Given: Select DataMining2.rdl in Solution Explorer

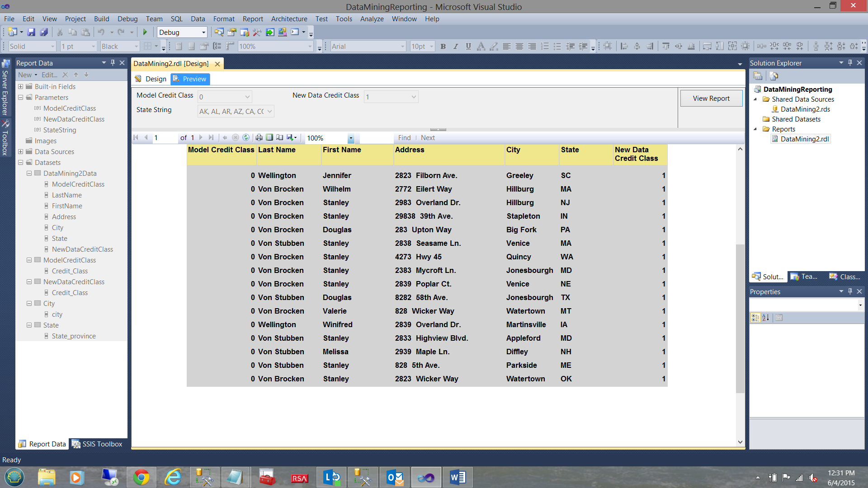Looking at the screenshot, I should pos(804,139).
